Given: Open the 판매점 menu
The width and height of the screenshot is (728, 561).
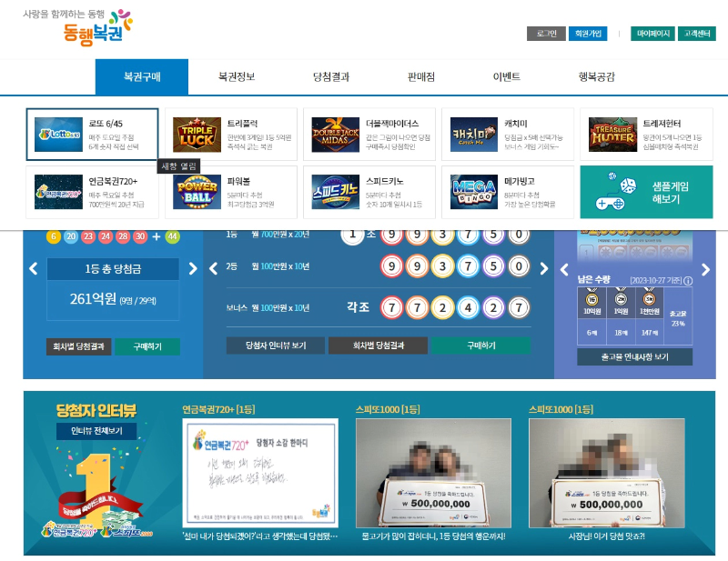Looking at the screenshot, I should (421, 77).
